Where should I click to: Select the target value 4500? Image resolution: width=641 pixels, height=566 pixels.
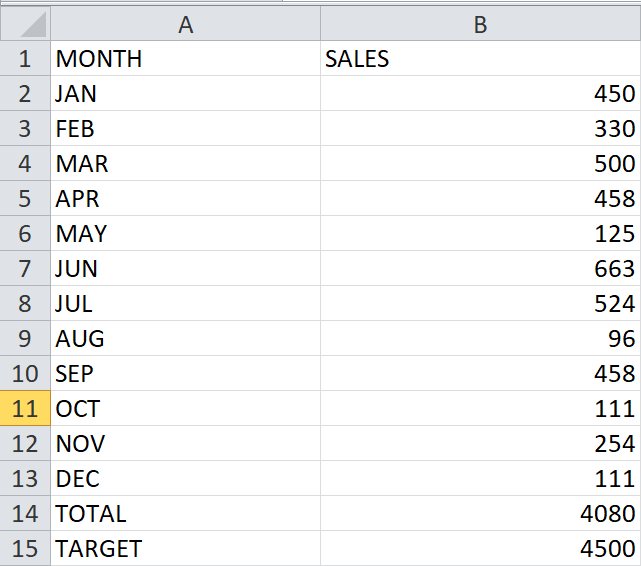point(480,549)
